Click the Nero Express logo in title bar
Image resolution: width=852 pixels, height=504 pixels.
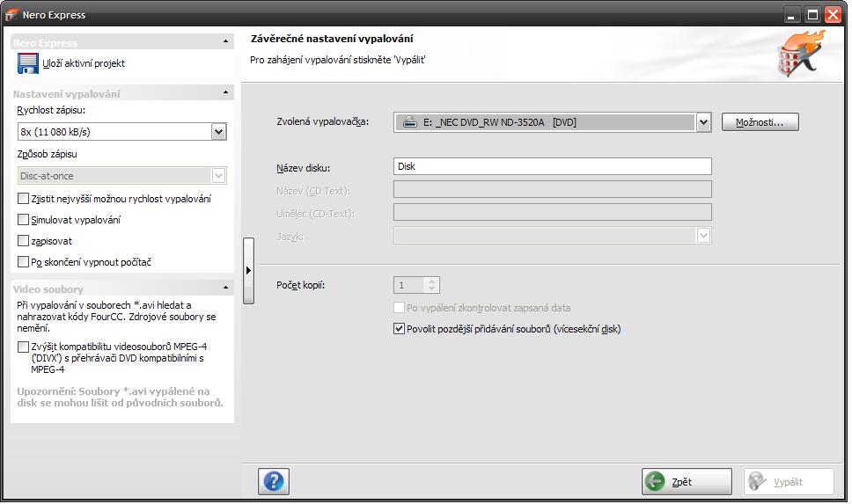[12, 15]
